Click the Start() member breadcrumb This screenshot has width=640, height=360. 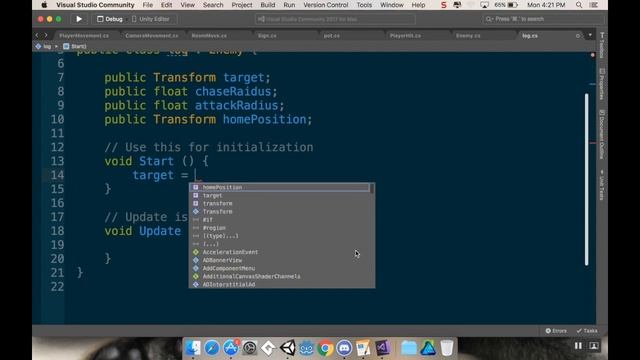pyautogui.click(x=75, y=46)
